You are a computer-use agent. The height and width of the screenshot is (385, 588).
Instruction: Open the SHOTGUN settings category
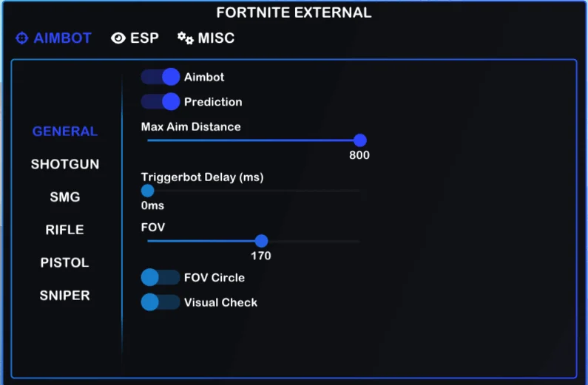click(x=65, y=164)
